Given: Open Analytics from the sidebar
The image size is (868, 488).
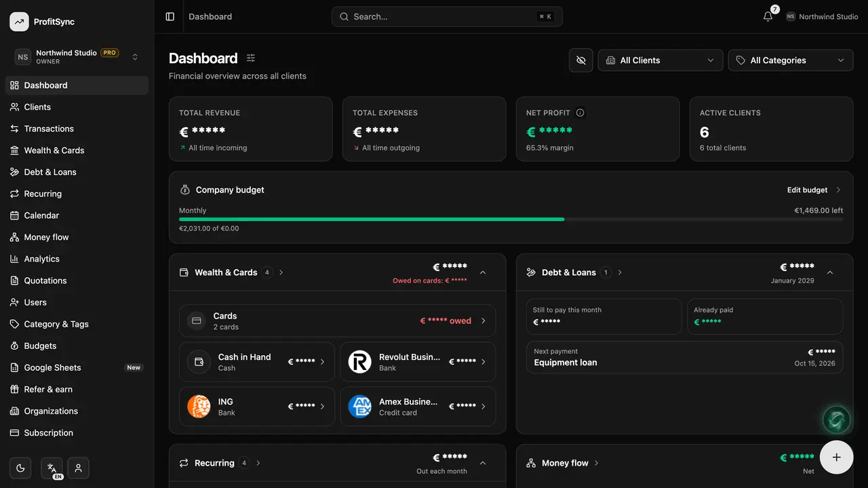Looking at the screenshot, I should click(x=77, y=259).
